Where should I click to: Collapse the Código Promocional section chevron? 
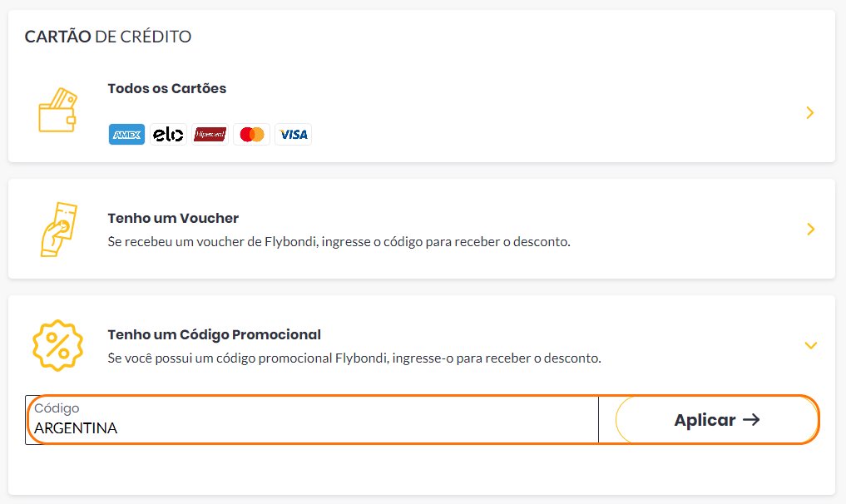811,345
